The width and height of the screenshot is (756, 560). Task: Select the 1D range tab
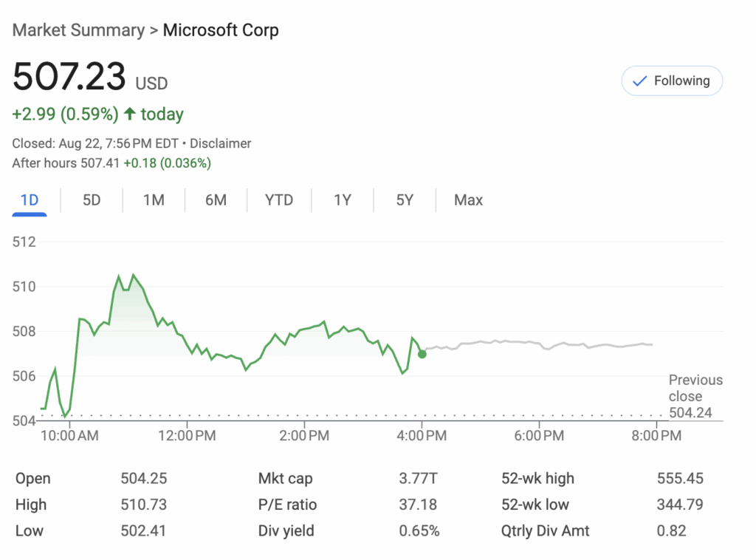click(x=30, y=200)
